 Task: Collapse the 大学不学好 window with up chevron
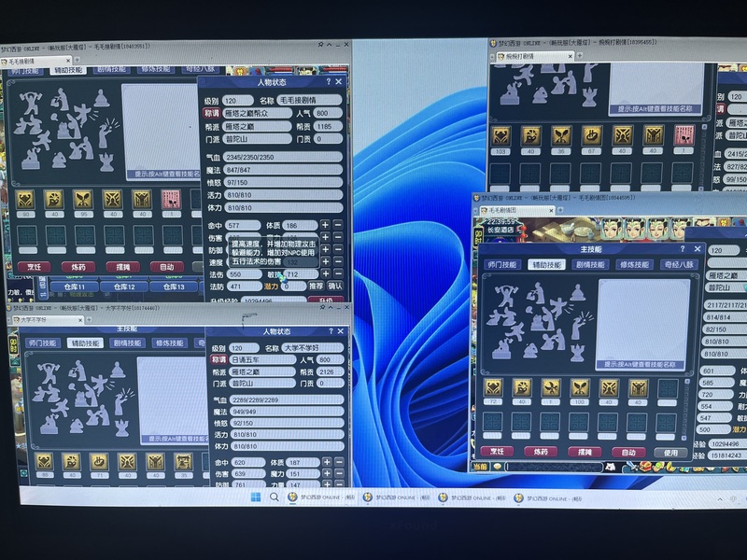tap(331, 308)
